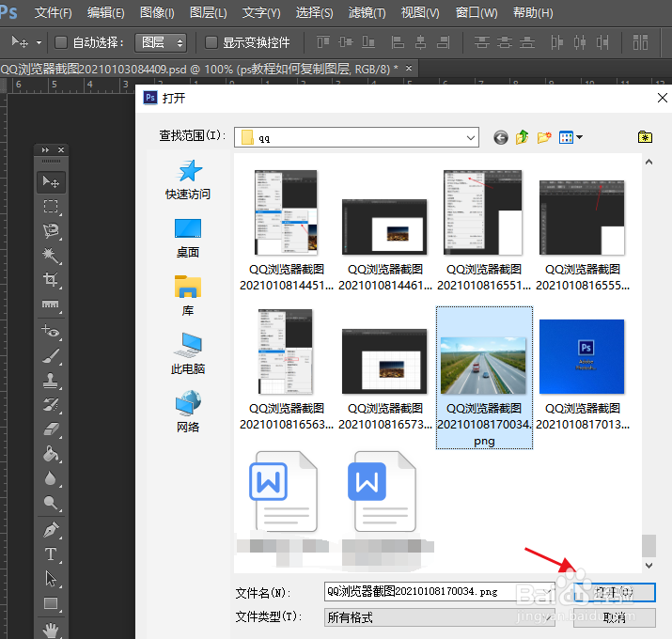Viewport: 672px width, 639px height.
Task: Expand the 文件名 filename combo box
Action: (x=548, y=592)
